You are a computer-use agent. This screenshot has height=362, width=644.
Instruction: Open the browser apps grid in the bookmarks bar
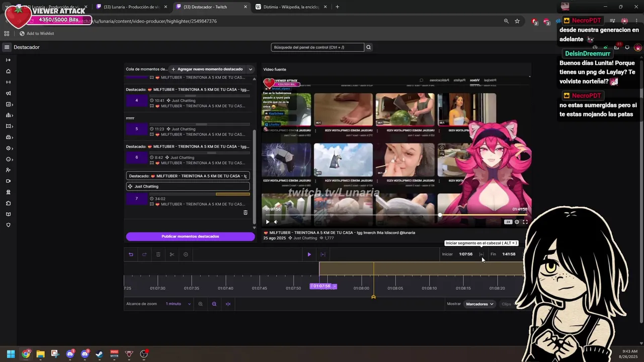point(7,34)
